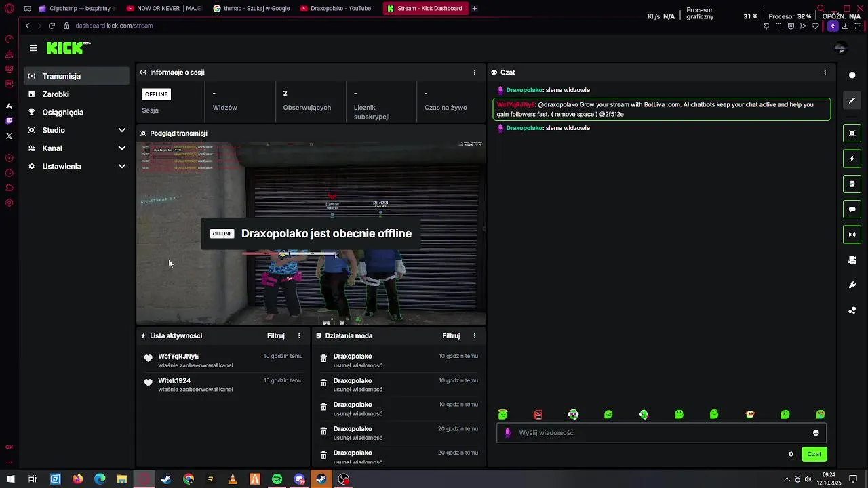Click WcfYqRJNyE in the activity list
The height and width of the screenshot is (488, 868).
tap(178, 357)
